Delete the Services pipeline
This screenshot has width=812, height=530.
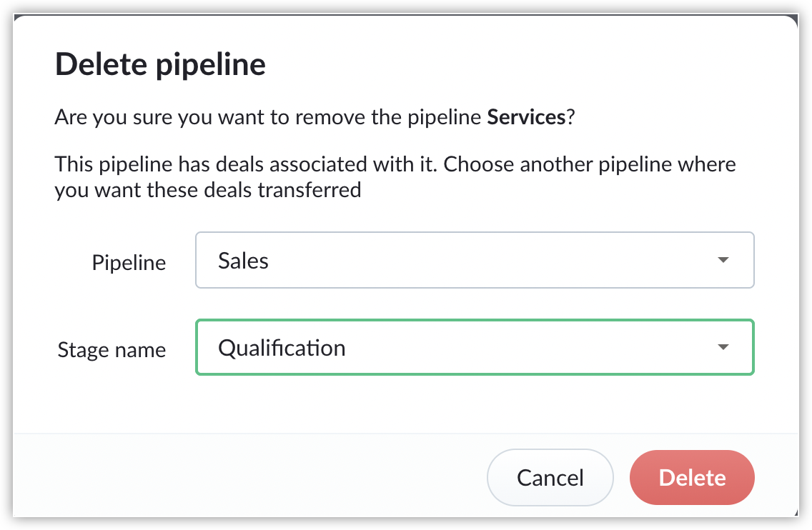(692, 477)
